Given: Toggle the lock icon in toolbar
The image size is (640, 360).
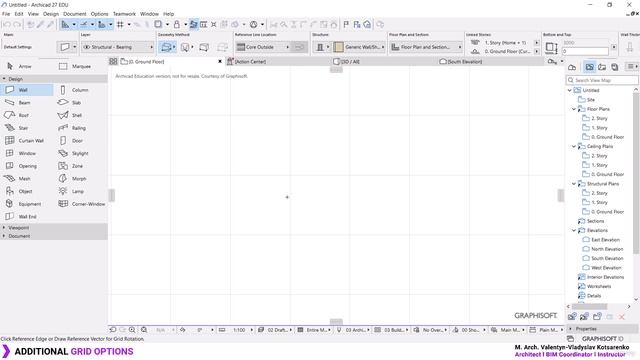Looking at the screenshot, I should (x=177, y=24).
